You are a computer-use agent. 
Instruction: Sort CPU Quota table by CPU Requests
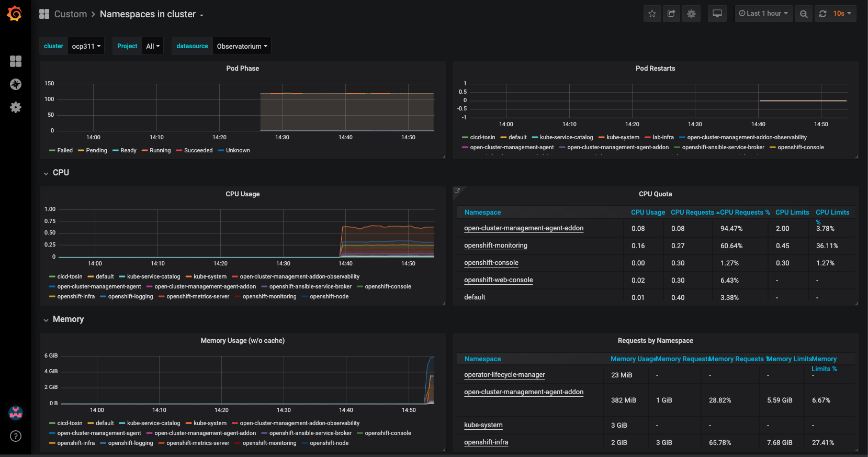[692, 213]
